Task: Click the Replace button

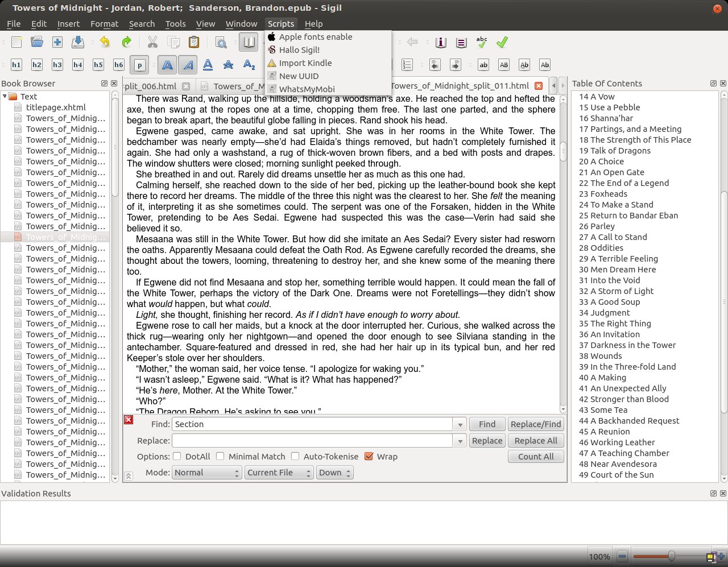Action: (487, 441)
